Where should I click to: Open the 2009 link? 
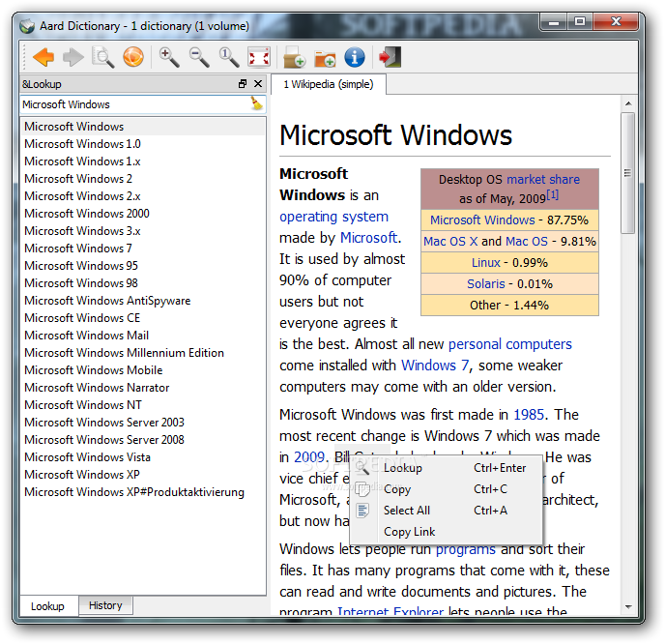[309, 457]
